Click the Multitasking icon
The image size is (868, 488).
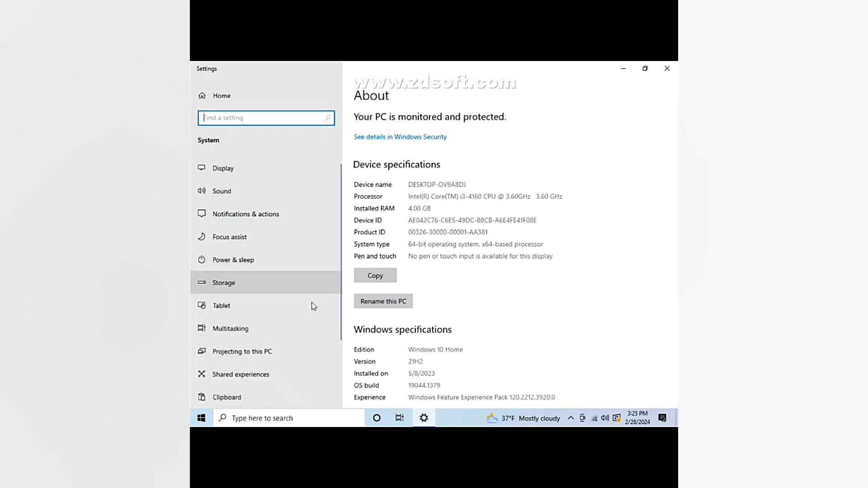click(202, 328)
